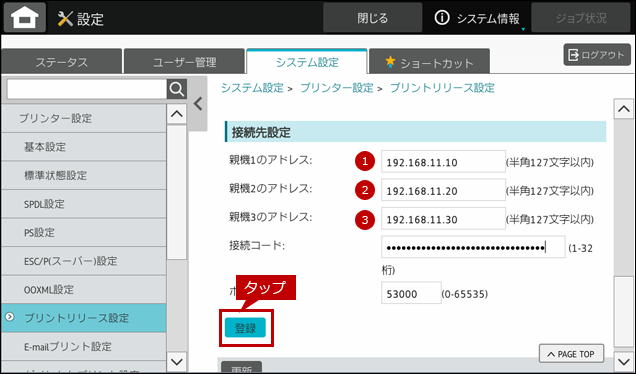This screenshot has height=374, width=636.
Task: Click the search magnifier icon
Action: 177,89
